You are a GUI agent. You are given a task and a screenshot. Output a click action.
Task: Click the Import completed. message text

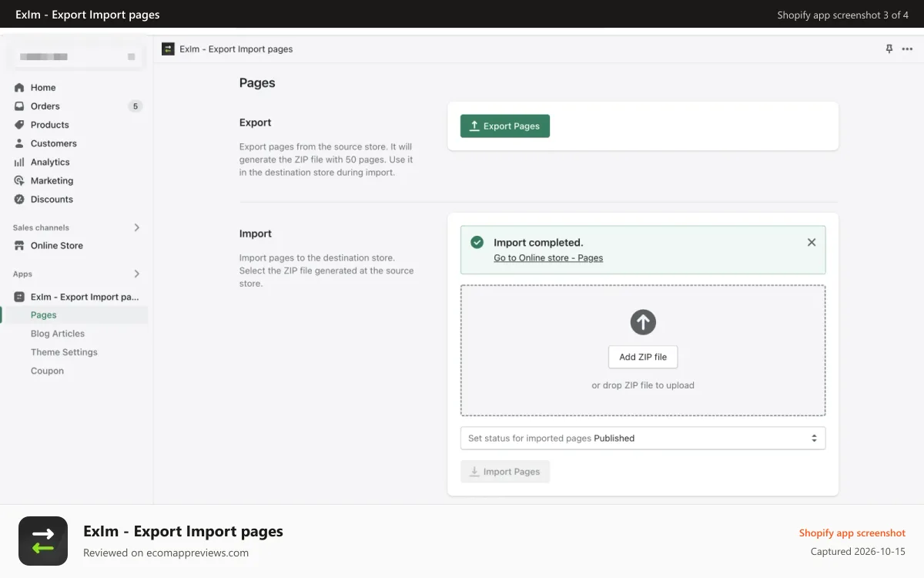point(538,243)
